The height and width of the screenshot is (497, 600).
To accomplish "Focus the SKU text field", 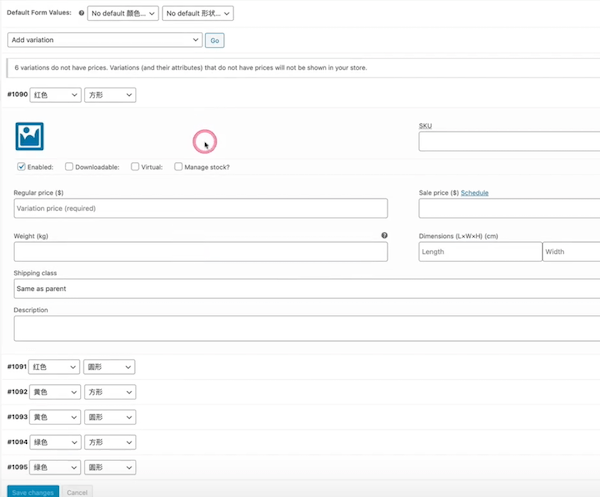I will pos(508,142).
